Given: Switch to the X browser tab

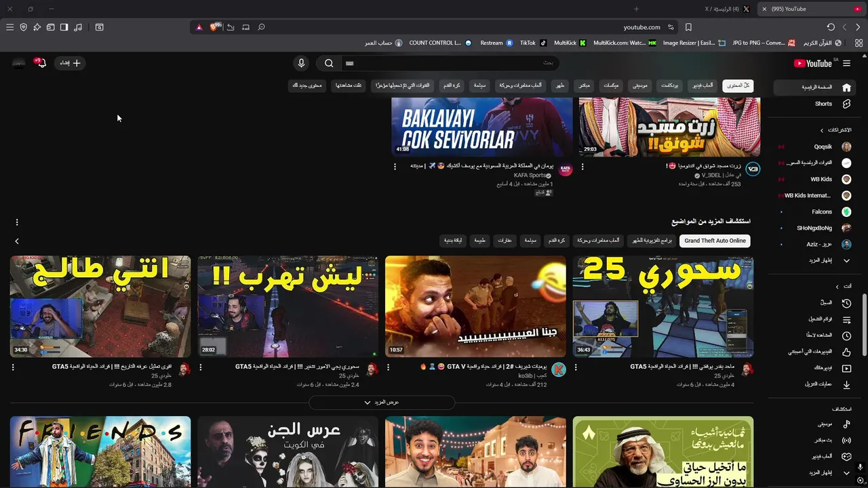Looking at the screenshot, I should (728, 9).
